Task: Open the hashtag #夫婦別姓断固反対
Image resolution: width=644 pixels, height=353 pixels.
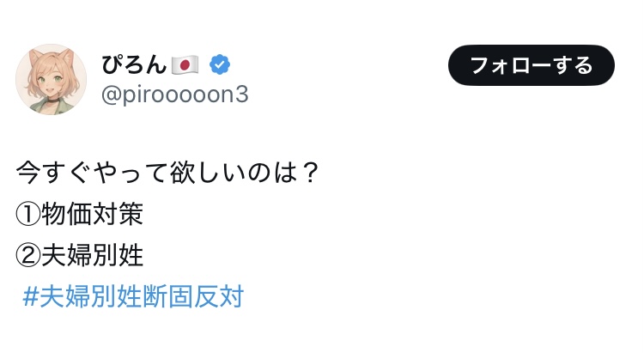Action: [133, 296]
